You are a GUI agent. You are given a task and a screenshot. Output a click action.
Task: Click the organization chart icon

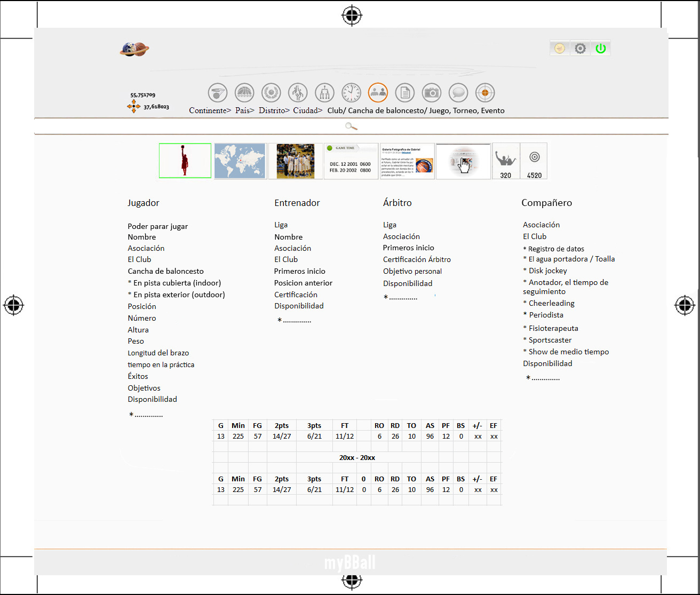point(324,93)
